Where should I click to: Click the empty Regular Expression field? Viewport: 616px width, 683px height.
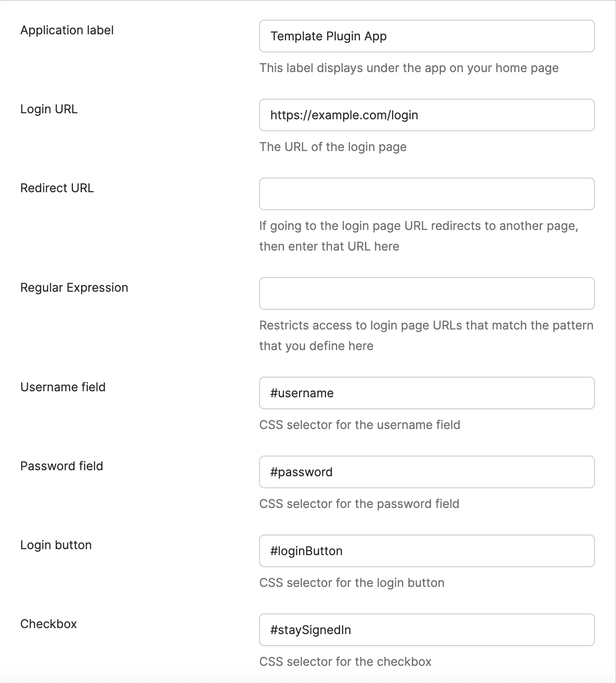click(426, 293)
